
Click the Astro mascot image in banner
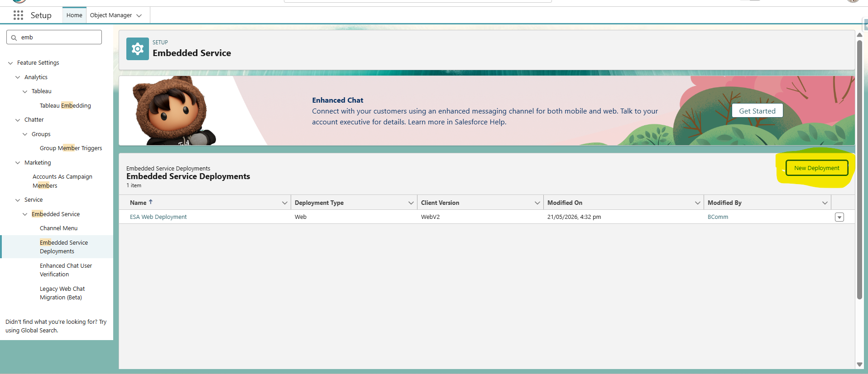[x=174, y=111]
